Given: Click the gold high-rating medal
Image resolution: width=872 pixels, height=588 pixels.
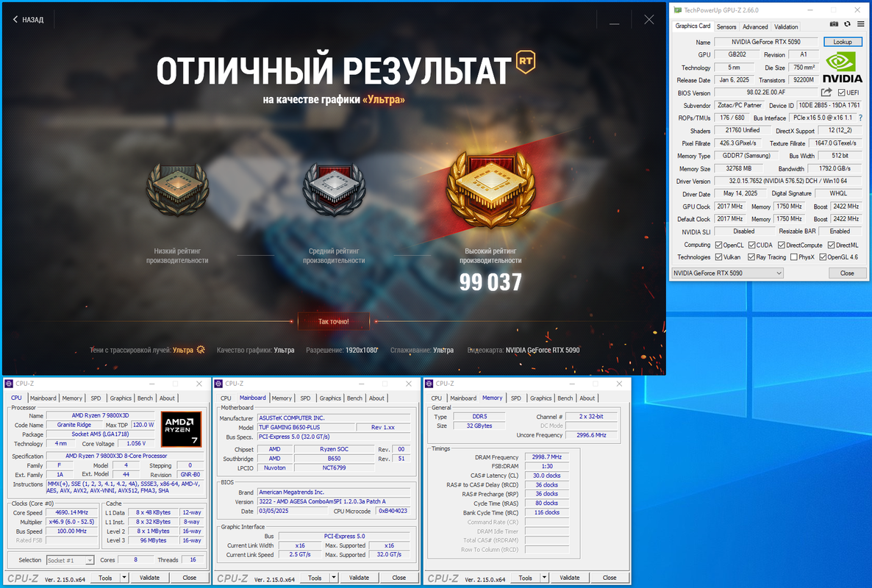Looking at the screenshot, I should (490, 190).
